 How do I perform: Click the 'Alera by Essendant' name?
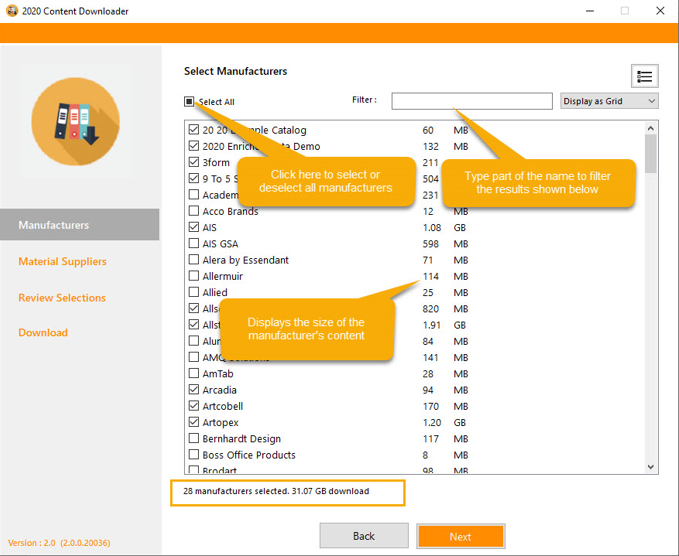point(246,260)
